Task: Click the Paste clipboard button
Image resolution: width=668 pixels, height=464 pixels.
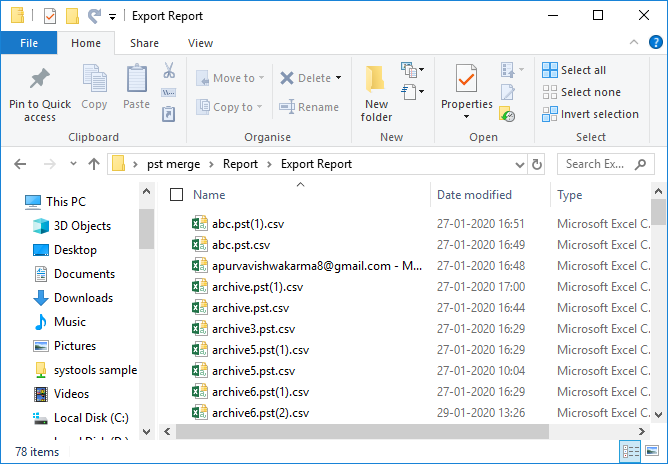Action: coord(136,87)
